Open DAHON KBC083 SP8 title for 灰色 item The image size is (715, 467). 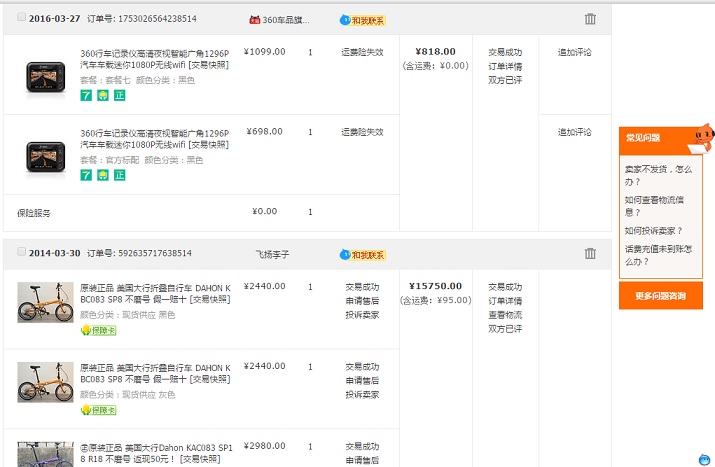(155, 374)
